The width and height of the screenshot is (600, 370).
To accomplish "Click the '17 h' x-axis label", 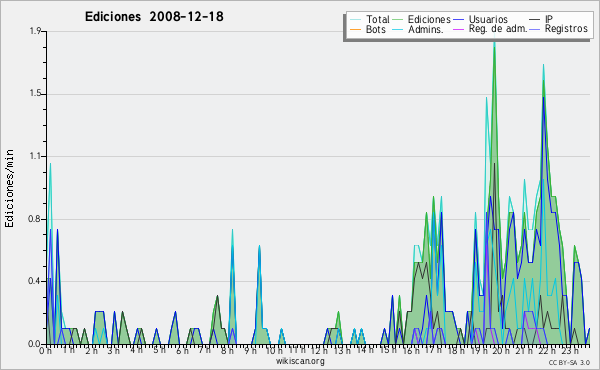I will (x=433, y=350).
